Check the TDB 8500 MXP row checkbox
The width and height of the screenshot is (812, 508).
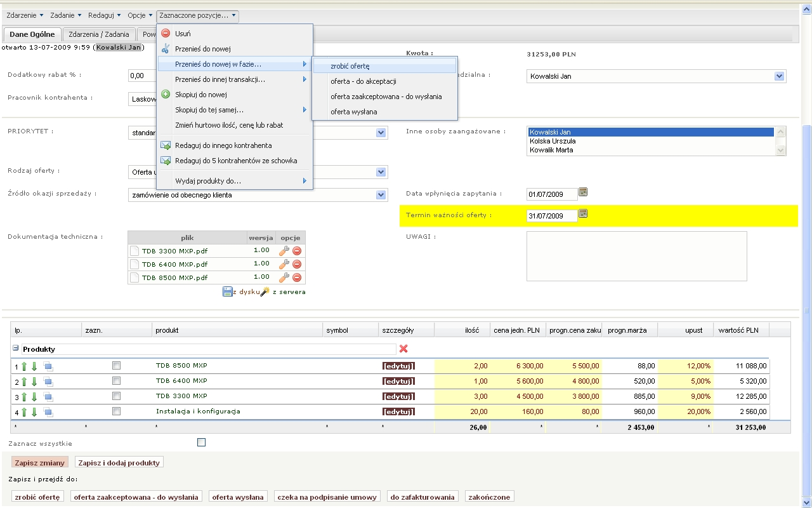point(116,365)
